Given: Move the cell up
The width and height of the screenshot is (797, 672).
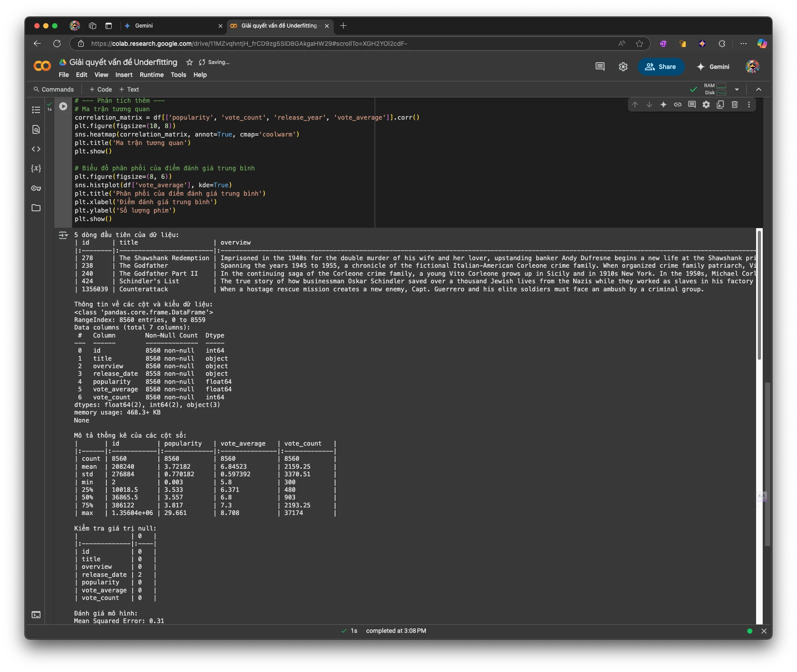Looking at the screenshot, I should (x=635, y=105).
